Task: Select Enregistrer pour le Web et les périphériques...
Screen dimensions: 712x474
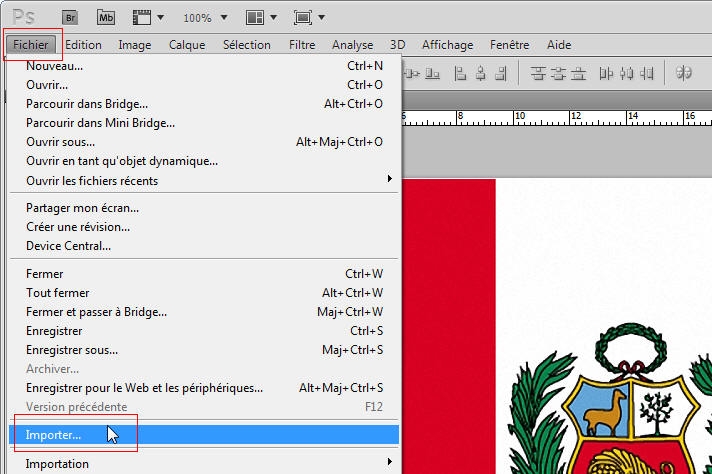Action: coord(204,388)
